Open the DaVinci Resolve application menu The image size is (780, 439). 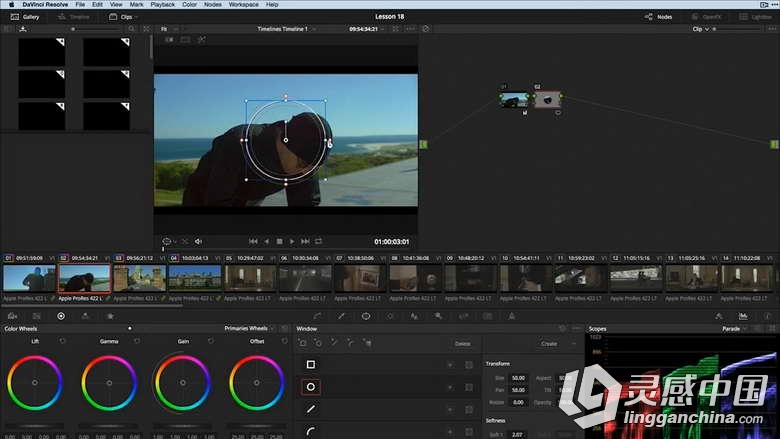[x=45, y=4]
